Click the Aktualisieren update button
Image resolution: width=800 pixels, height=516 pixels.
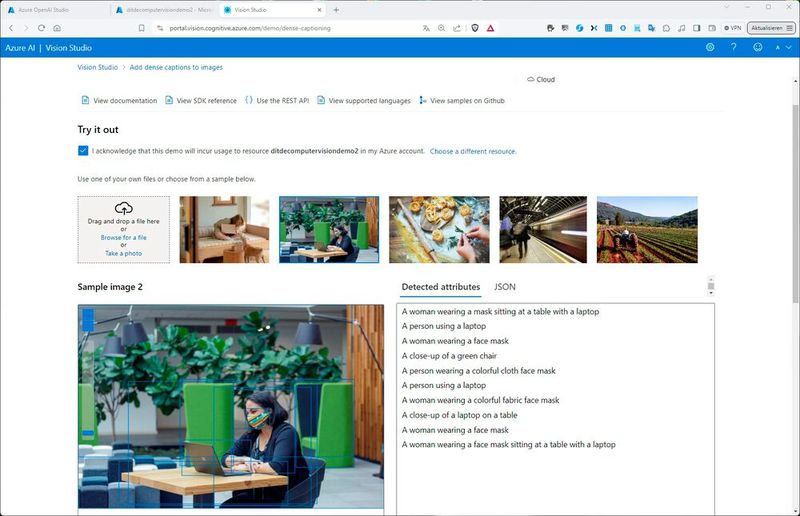coord(771,28)
